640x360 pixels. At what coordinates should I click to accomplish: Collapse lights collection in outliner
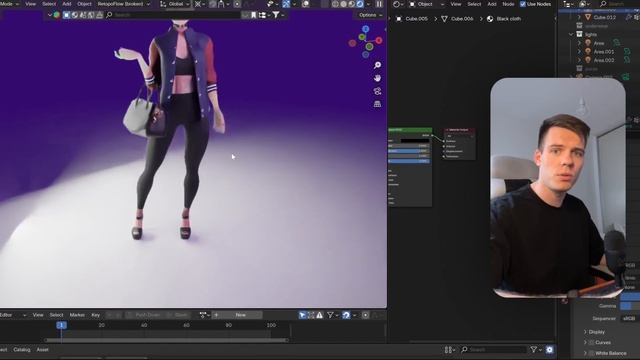(x=571, y=34)
